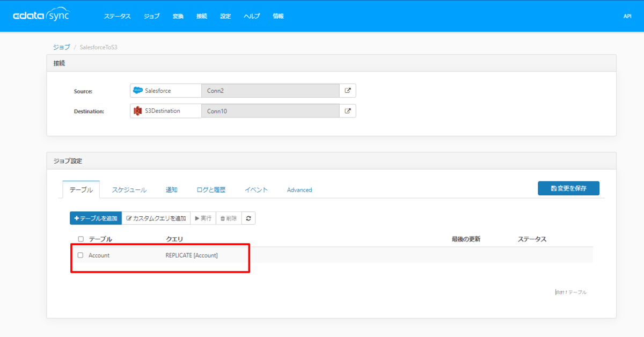Click テーブルを追加 button
Image resolution: width=644 pixels, height=337 pixels.
coord(96,218)
